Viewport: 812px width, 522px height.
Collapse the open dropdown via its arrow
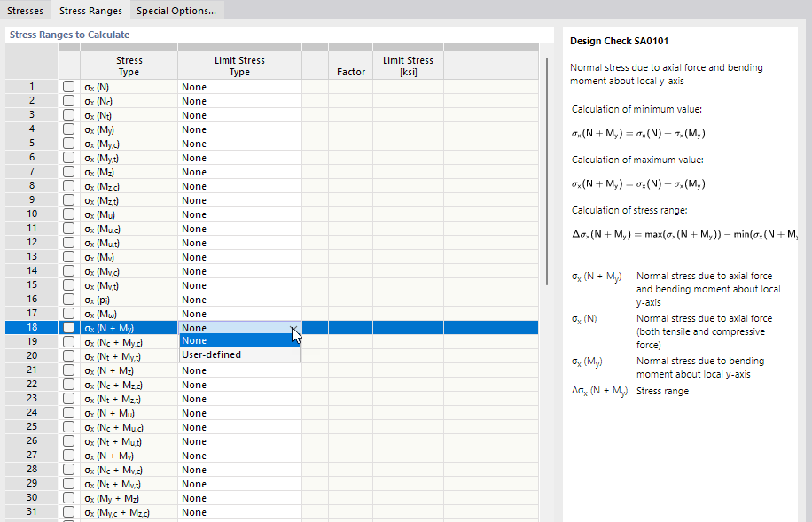coord(293,327)
